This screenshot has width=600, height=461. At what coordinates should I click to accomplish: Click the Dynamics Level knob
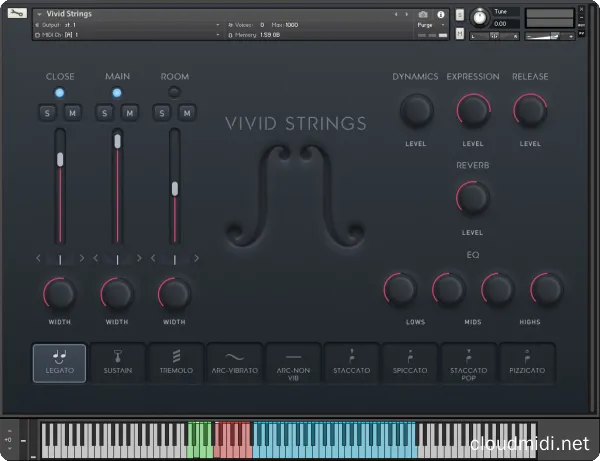[x=416, y=111]
